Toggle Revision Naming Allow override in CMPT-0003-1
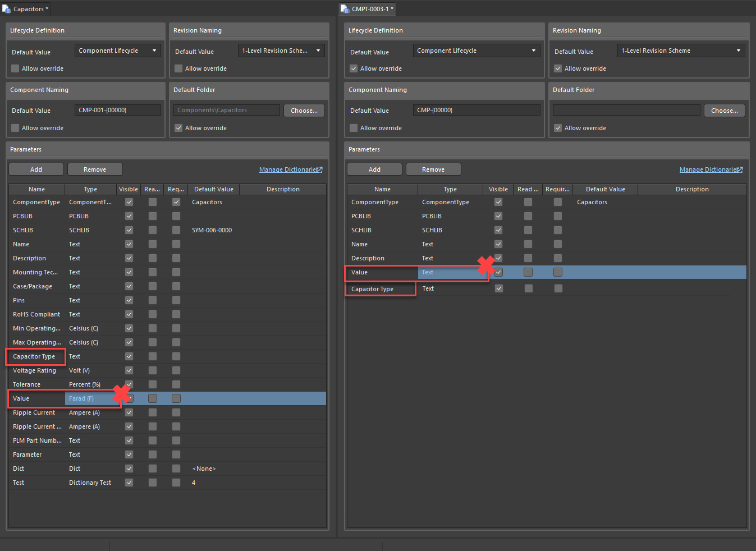Image resolution: width=756 pixels, height=551 pixels. point(558,68)
